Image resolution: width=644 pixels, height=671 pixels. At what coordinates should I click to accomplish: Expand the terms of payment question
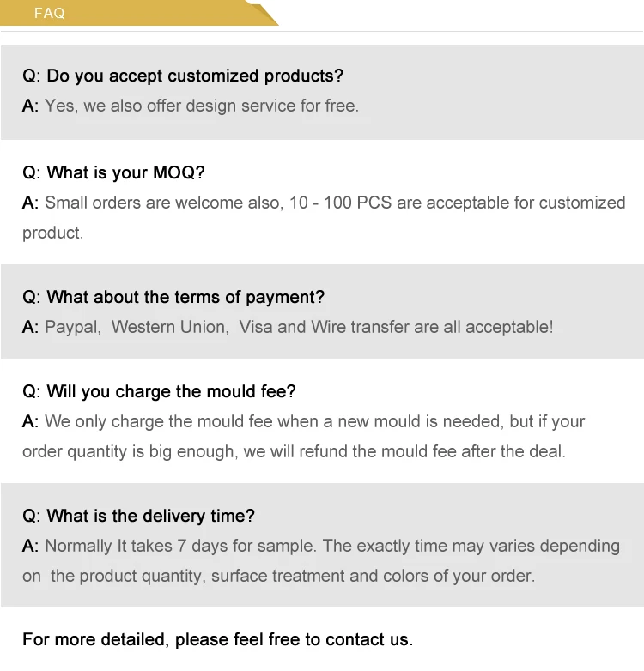tap(173, 297)
